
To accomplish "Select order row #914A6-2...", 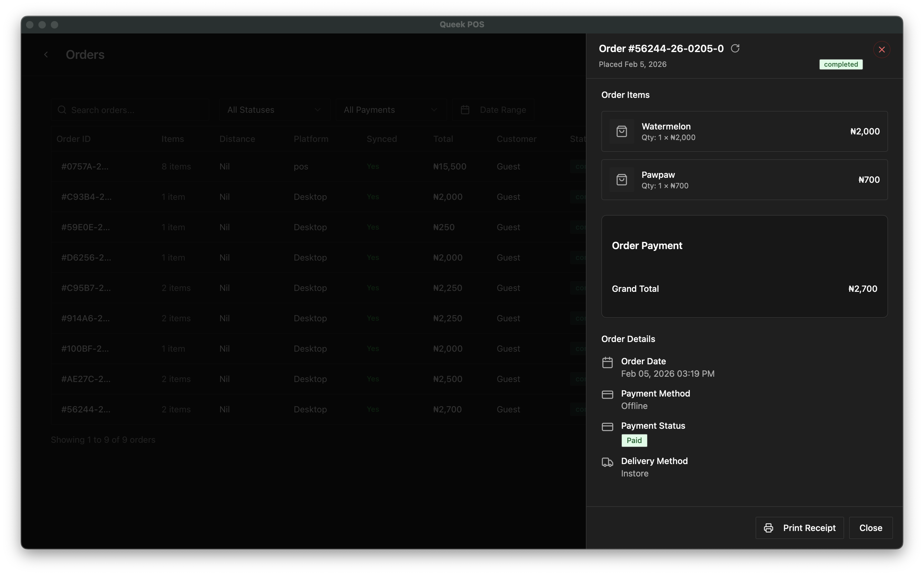I will (319, 318).
